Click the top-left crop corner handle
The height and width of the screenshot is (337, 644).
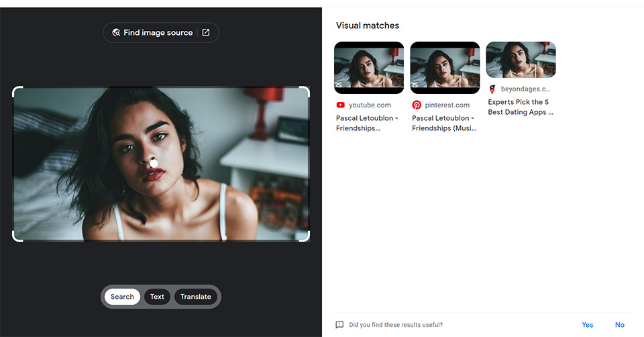tap(17, 92)
